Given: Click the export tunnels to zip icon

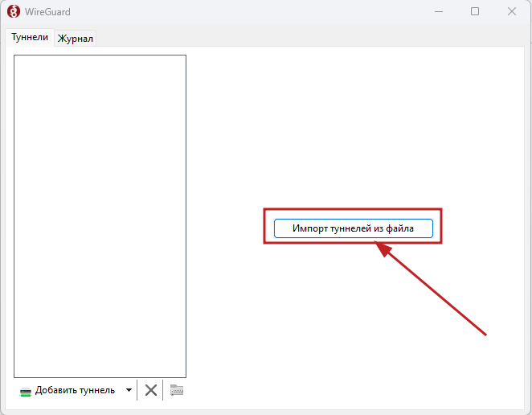Looking at the screenshot, I should (x=177, y=390).
